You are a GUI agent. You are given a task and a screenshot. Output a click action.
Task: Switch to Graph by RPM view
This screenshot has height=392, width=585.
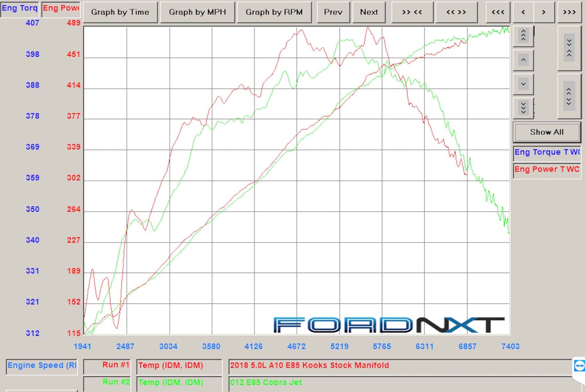(274, 12)
